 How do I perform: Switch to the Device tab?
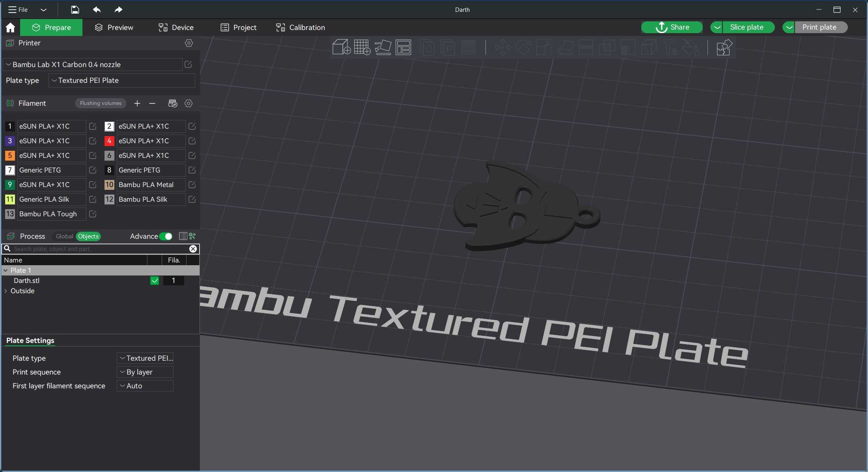tap(176, 27)
